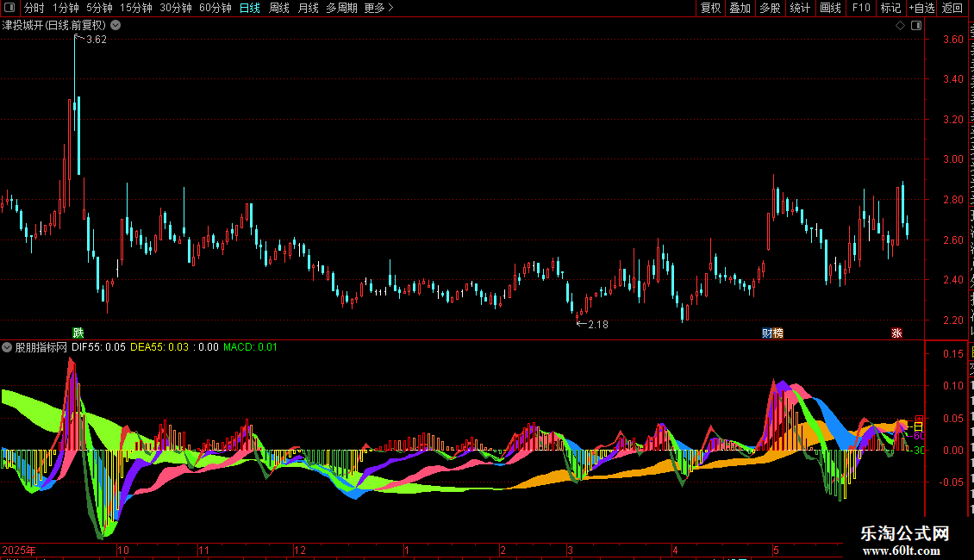The height and width of the screenshot is (560, 974).
Task: Click the 3.62 high price label
Action: point(97,40)
